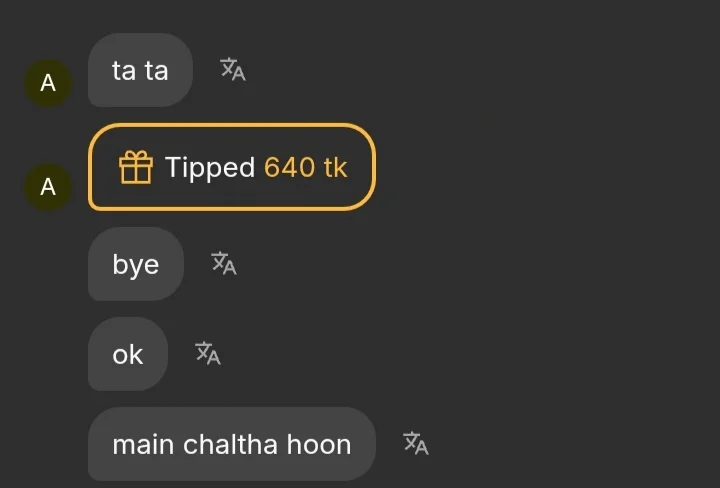This screenshot has height=488, width=720.
Task: Open avatar A beside "ta ta"
Action: point(48,84)
